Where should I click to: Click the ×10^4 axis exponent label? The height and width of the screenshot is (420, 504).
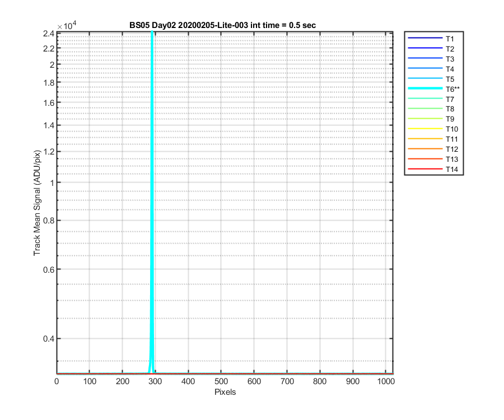(x=67, y=25)
